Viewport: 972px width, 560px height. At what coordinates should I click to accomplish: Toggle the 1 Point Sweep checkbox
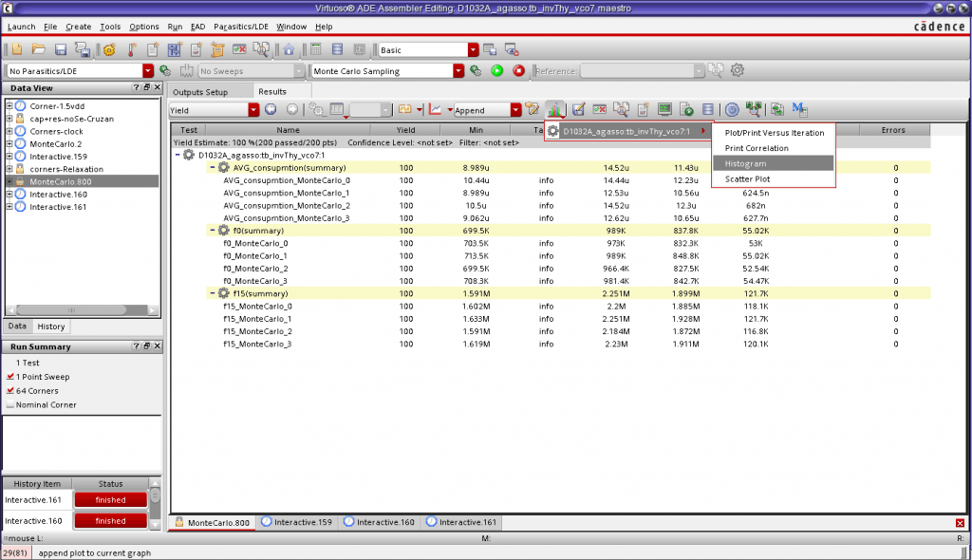(9, 377)
